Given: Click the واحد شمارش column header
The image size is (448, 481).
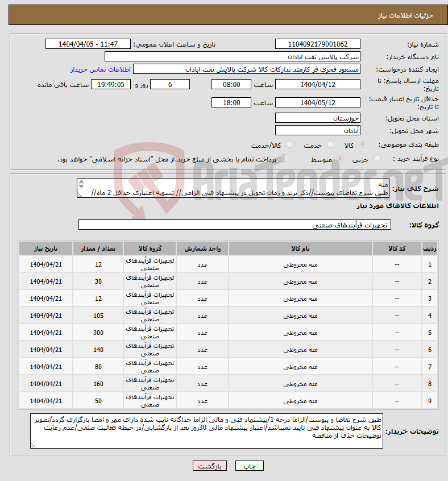Looking at the screenshot, I should pyautogui.click(x=202, y=248).
